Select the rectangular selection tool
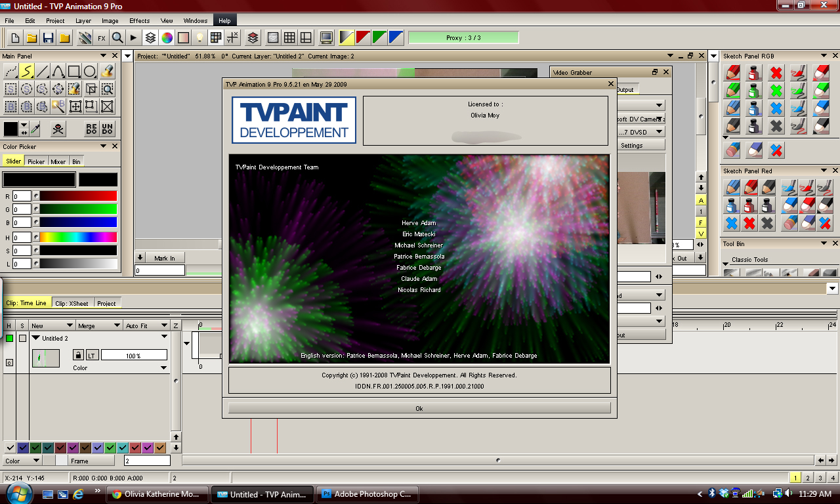Screen dimensions: 840x504 point(10,89)
